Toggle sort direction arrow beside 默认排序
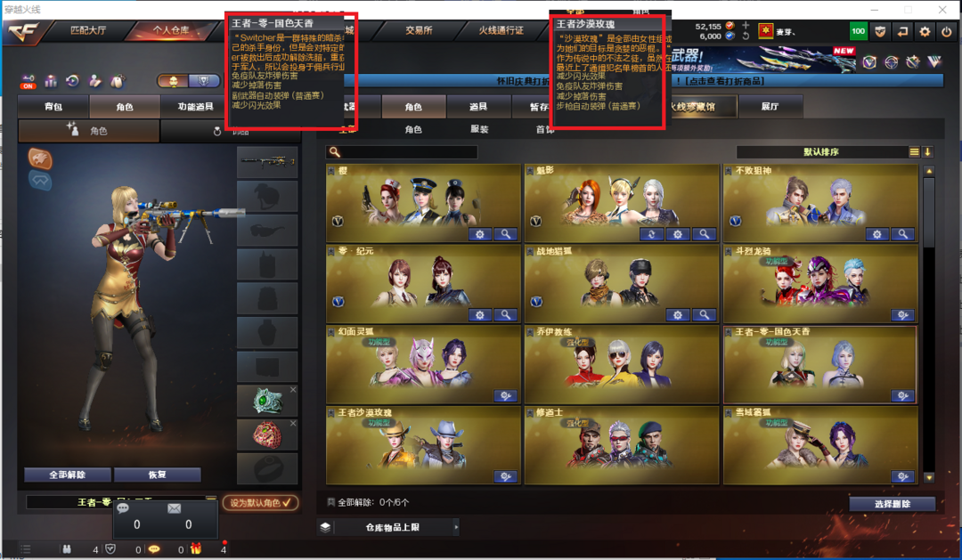 (x=927, y=151)
